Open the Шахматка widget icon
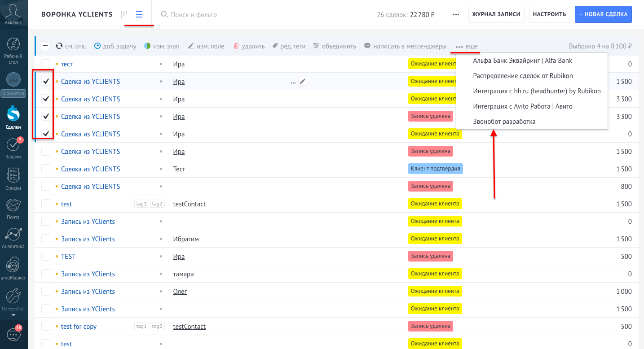Image resolution: width=644 pixels, height=349 pixels. pyautogui.click(x=13, y=80)
